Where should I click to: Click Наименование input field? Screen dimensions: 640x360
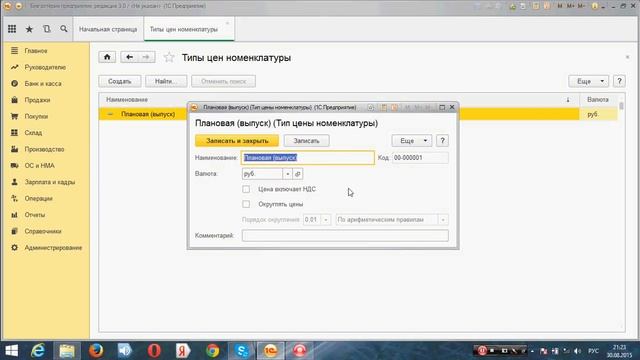[308, 158]
